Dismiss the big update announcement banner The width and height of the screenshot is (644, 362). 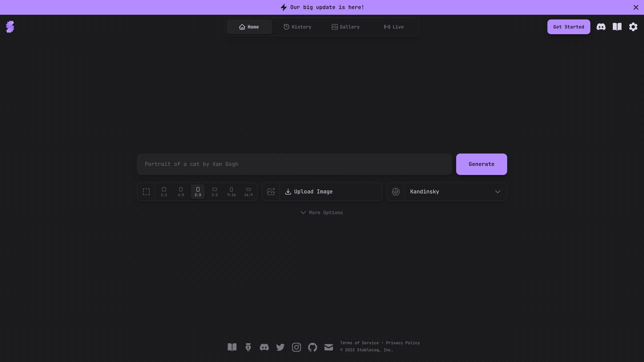click(636, 7)
